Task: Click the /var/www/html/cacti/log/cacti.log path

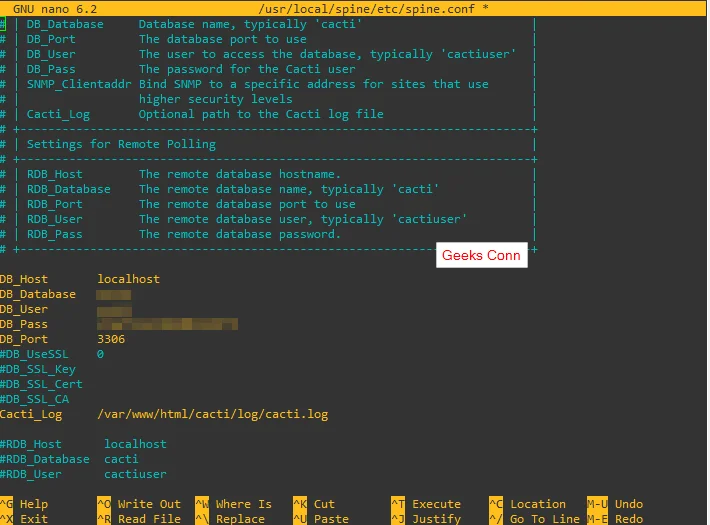Action: [212, 414]
